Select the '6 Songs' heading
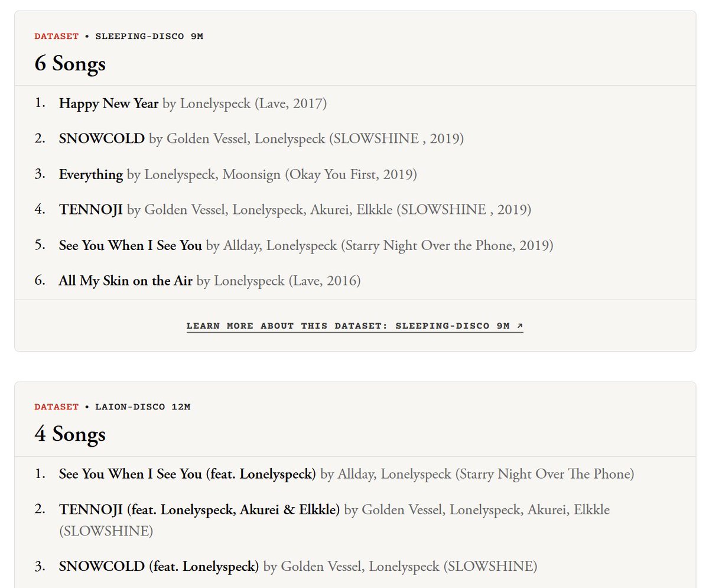Screen dimensions: 709x588 (x=70, y=63)
